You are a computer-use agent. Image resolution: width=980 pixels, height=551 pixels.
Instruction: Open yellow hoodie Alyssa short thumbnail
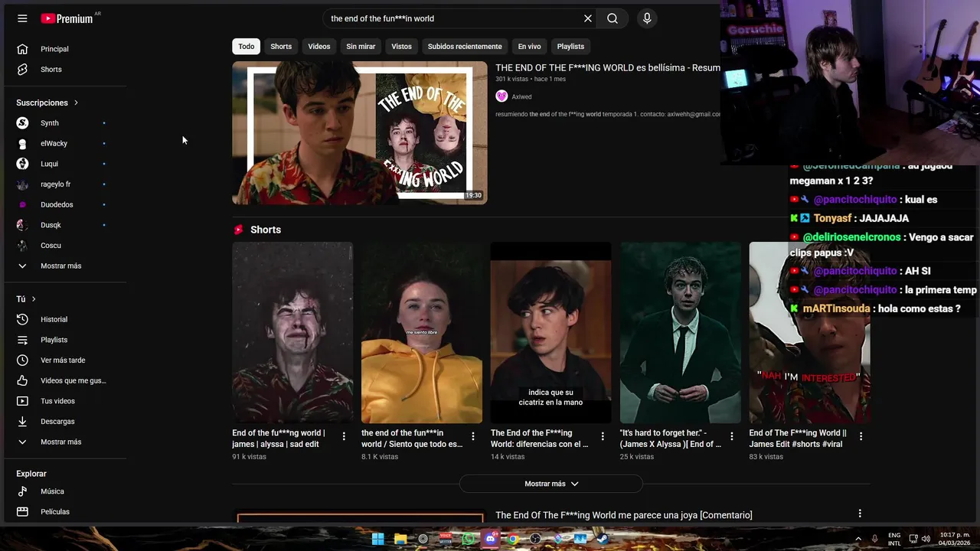click(x=422, y=333)
